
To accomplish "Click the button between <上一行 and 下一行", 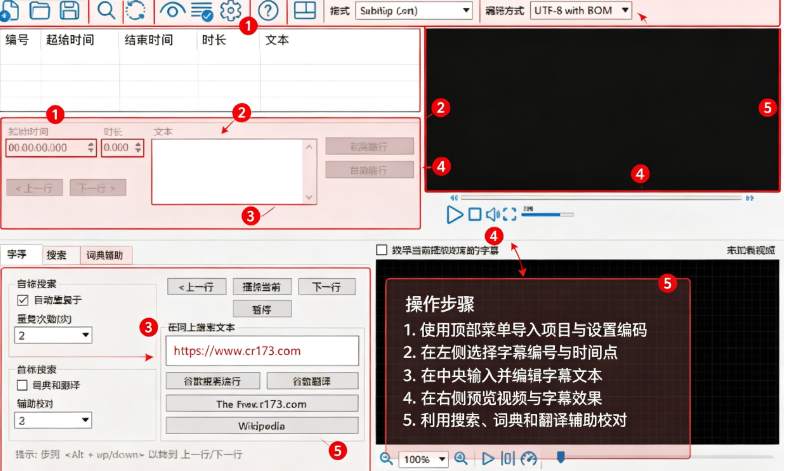I will pyautogui.click(x=262, y=287).
